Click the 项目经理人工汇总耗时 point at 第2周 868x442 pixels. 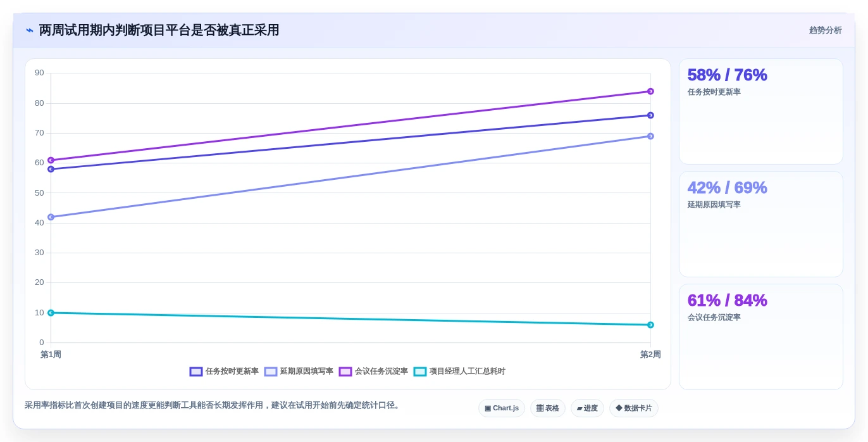650,325
